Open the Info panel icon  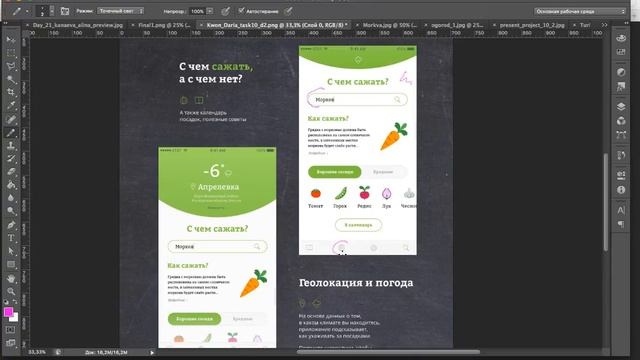pos(621,190)
